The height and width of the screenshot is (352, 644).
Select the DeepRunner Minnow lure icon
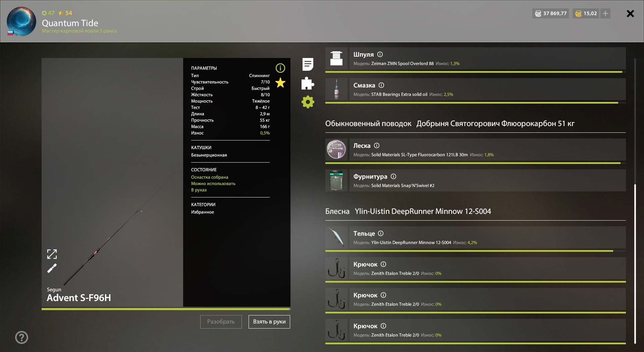(336, 237)
